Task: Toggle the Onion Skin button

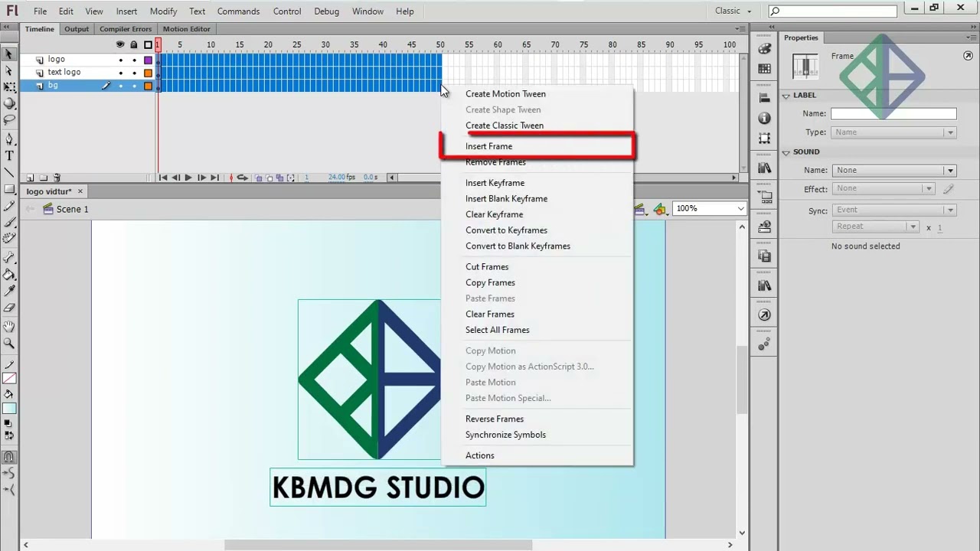Action: [259, 178]
